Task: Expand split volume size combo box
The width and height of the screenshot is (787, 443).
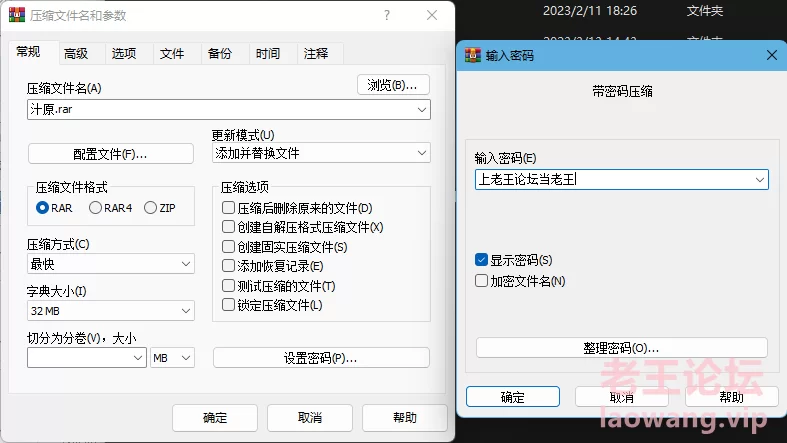Action: coord(138,358)
